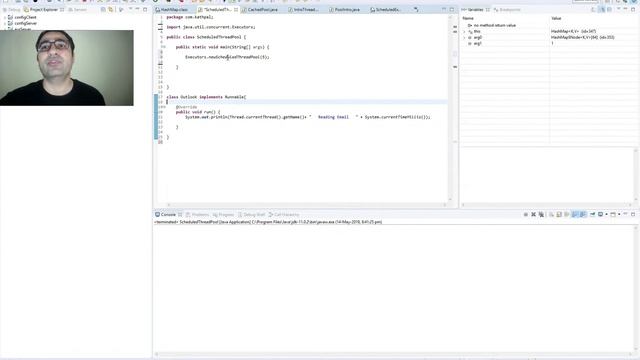The height and width of the screenshot is (360, 640).
Task: Select the CachedPool.java editor tab
Action: tap(260, 9)
